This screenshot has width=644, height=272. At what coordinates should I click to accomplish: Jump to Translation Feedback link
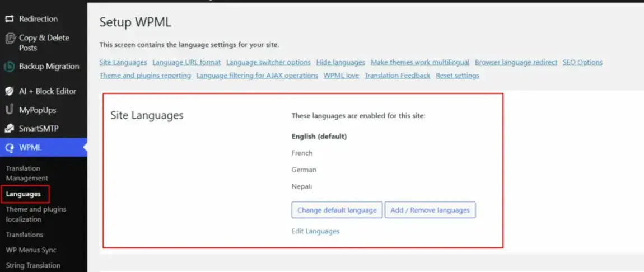pyautogui.click(x=397, y=76)
